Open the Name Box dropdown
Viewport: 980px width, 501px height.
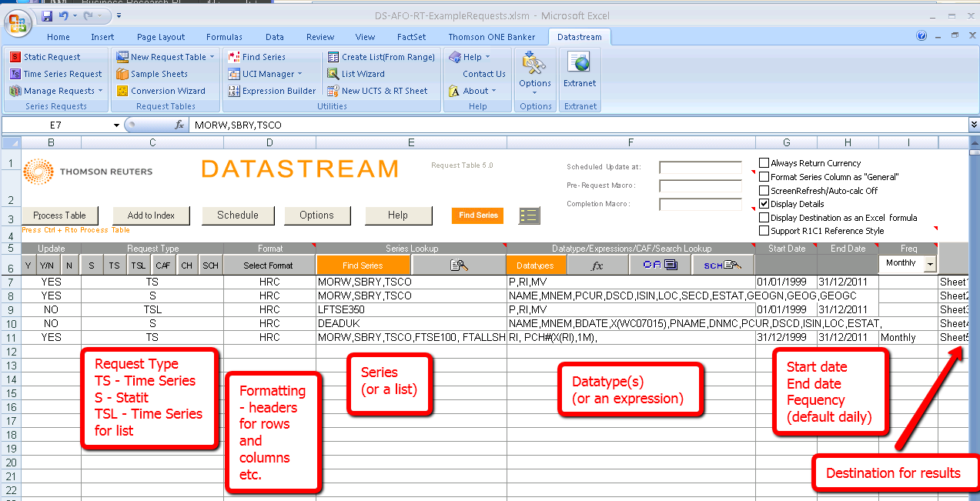tap(116, 125)
